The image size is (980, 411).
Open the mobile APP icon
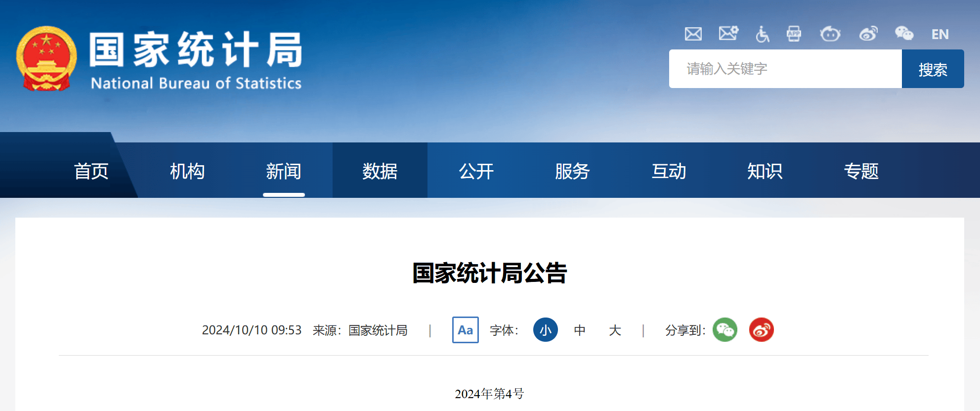794,34
